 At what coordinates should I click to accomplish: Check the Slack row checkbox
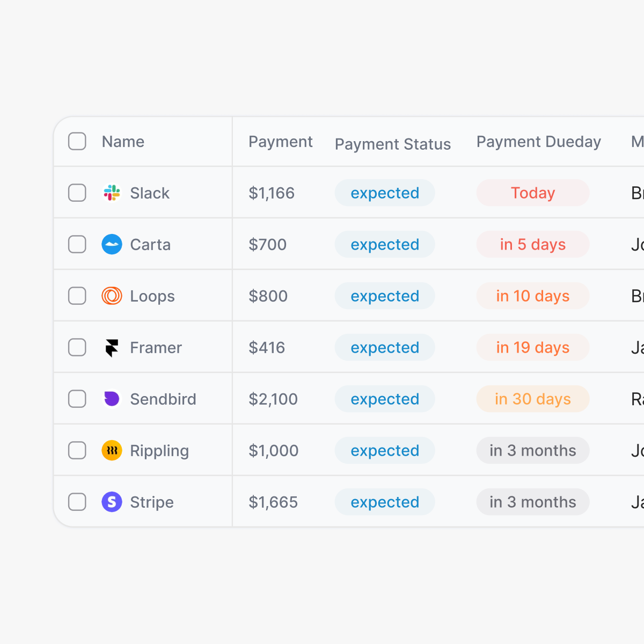(x=77, y=193)
